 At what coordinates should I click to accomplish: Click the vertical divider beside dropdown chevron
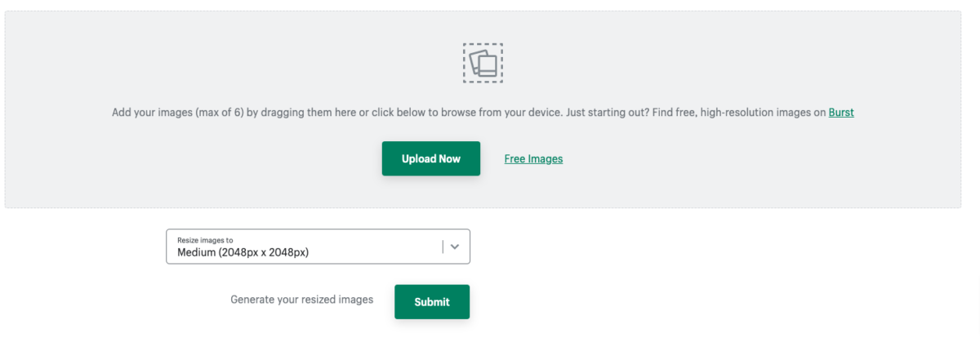point(443,247)
